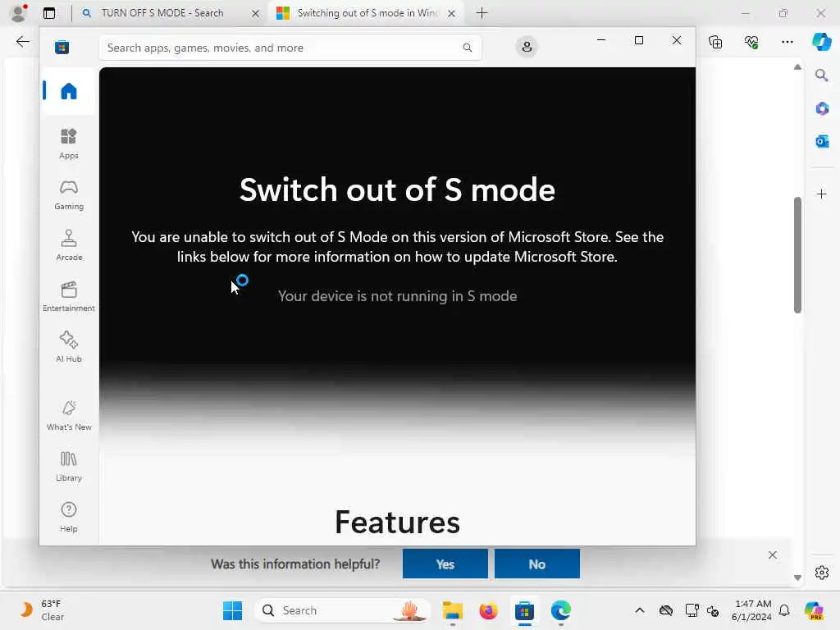Image resolution: width=840 pixels, height=630 pixels.
Task: Show What's New in Microsoft Store
Action: (x=69, y=416)
